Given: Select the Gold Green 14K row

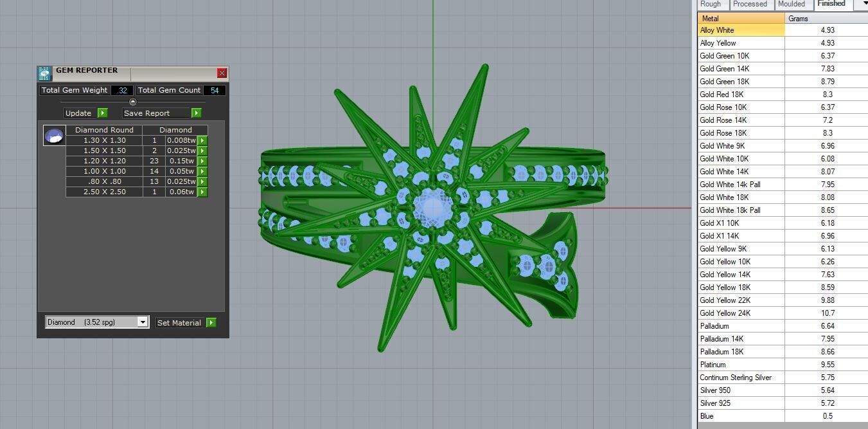Looking at the screenshot, I should coord(783,69).
